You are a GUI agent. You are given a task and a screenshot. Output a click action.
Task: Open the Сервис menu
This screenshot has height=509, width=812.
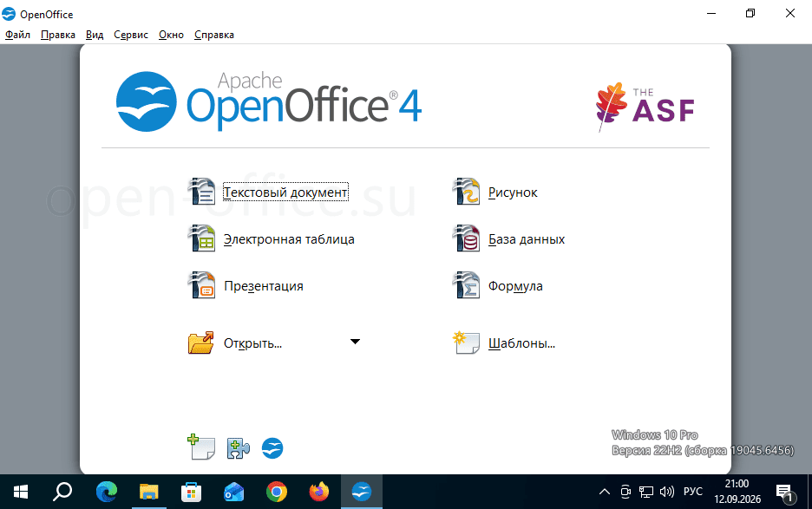tap(131, 35)
